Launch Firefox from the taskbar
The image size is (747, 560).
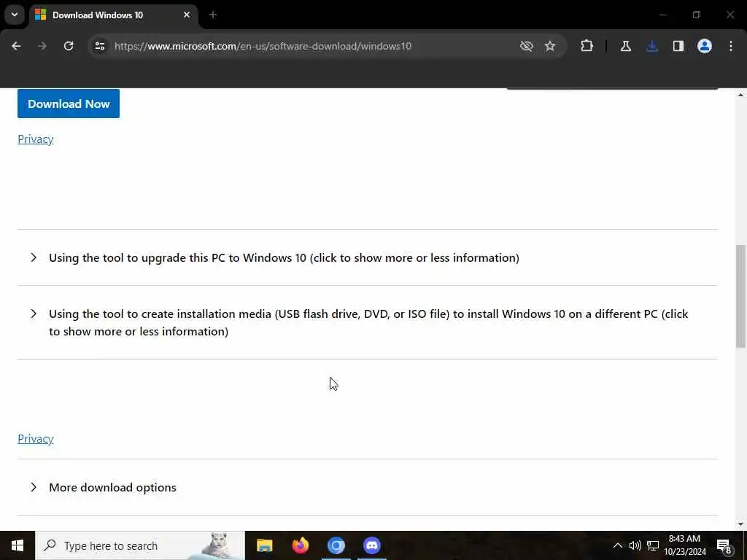[x=300, y=545]
